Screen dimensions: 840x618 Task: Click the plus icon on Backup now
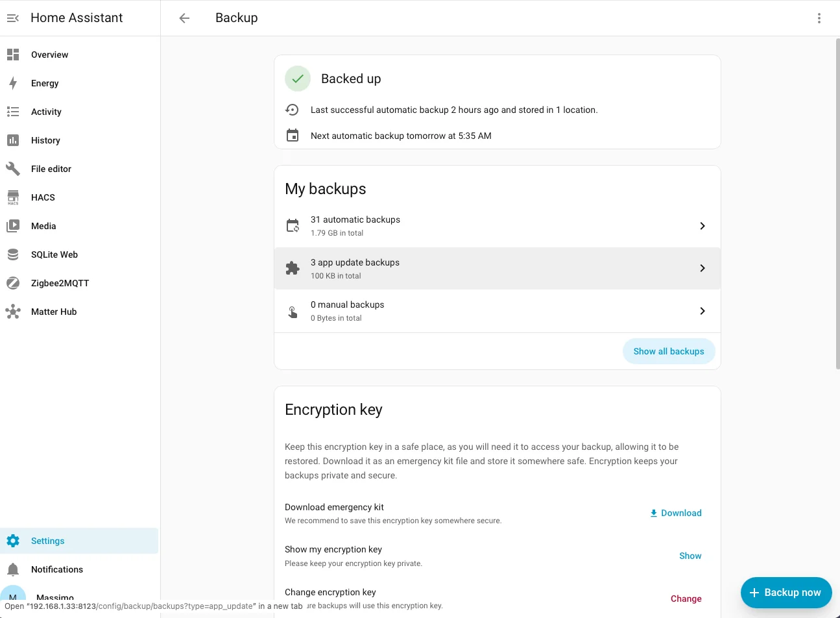point(754,593)
